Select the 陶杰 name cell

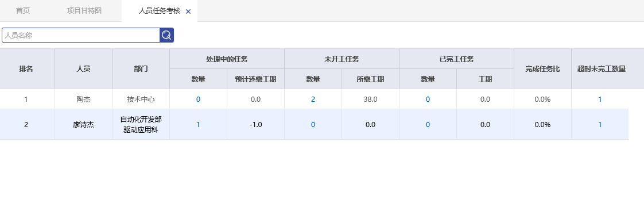83,99
